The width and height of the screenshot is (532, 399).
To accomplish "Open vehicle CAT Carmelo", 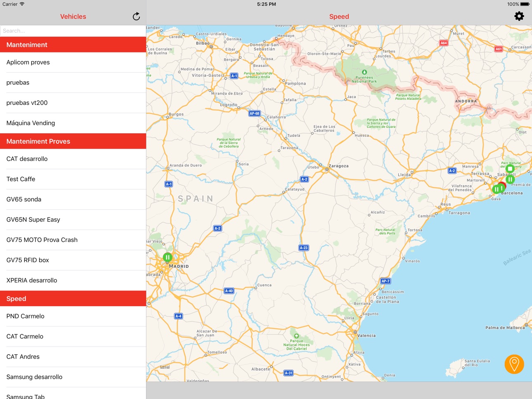I will pyautogui.click(x=73, y=336).
